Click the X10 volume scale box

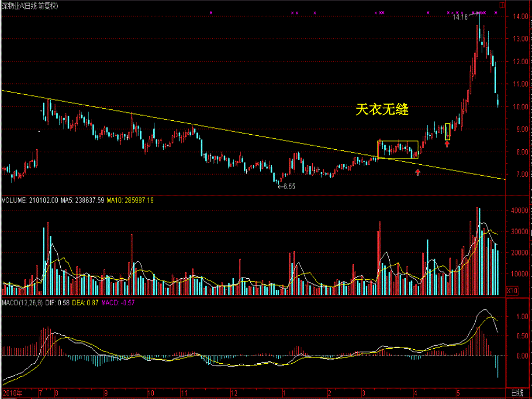click(512, 291)
